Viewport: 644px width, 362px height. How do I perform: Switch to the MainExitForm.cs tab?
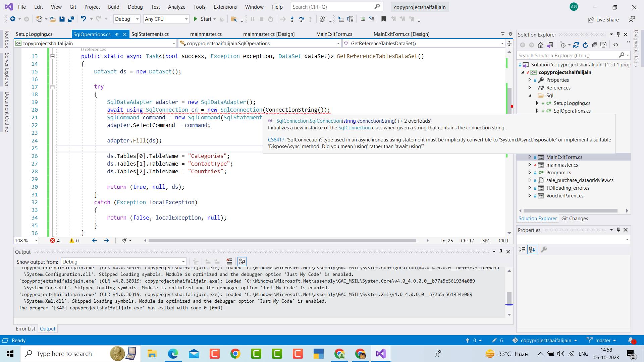334,34
